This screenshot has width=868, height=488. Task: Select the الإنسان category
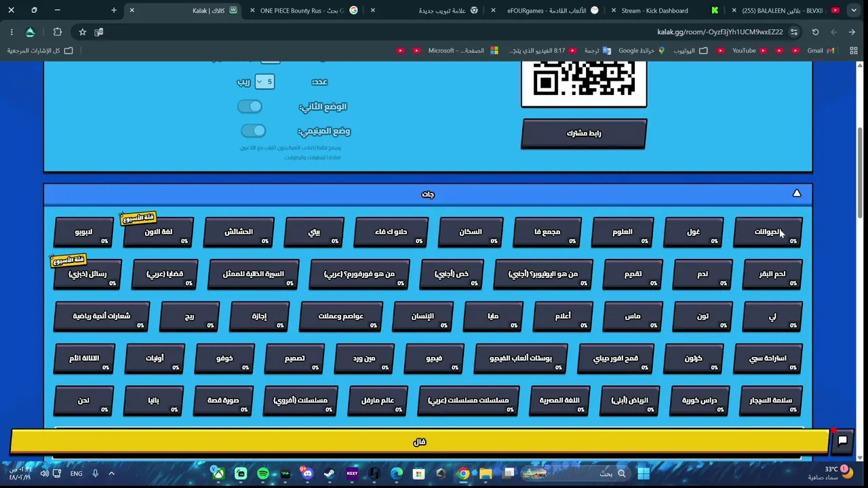click(x=422, y=317)
